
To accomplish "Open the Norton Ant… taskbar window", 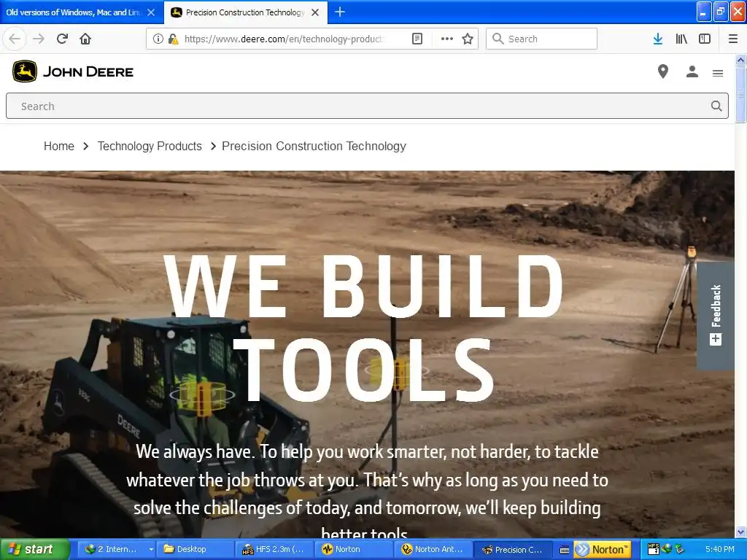I will coord(432,549).
